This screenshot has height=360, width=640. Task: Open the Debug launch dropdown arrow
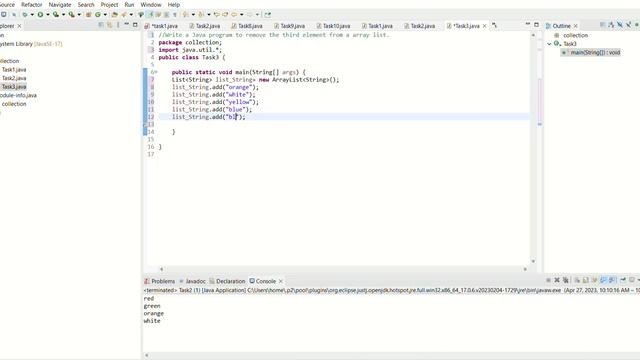32,15
